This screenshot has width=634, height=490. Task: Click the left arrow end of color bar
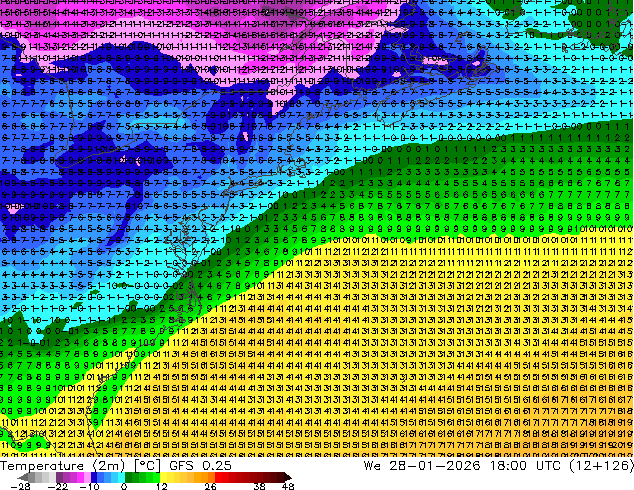tap(22, 477)
